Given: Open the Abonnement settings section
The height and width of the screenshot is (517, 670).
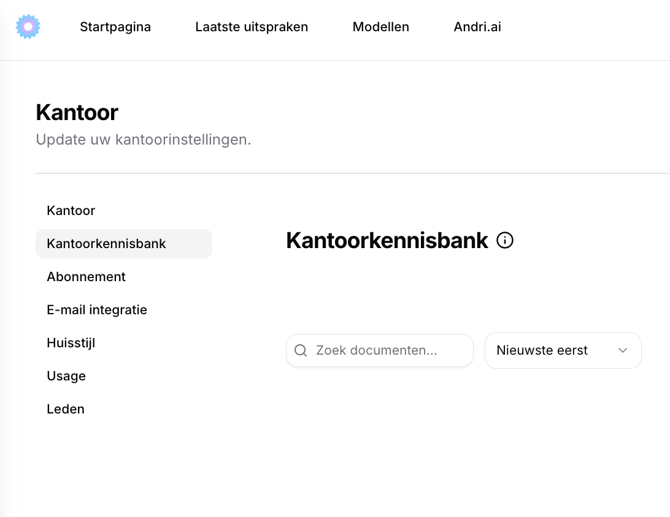Looking at the screenshot, I should [86, 277].
